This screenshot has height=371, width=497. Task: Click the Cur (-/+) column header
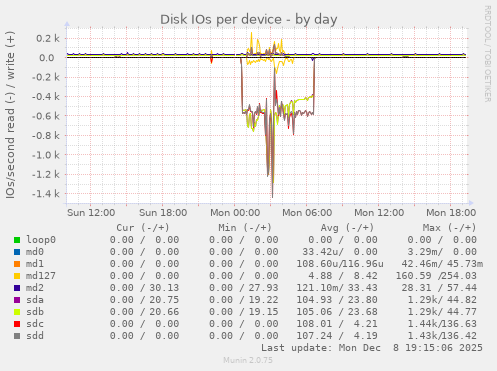(143, 228)
